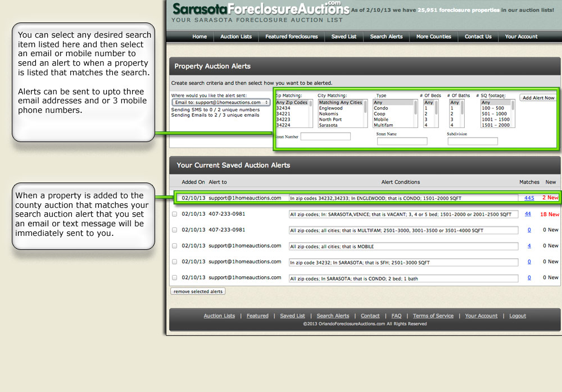
Task: Select the zip code 34232 SFH alert checkbox
Action: 175,262
